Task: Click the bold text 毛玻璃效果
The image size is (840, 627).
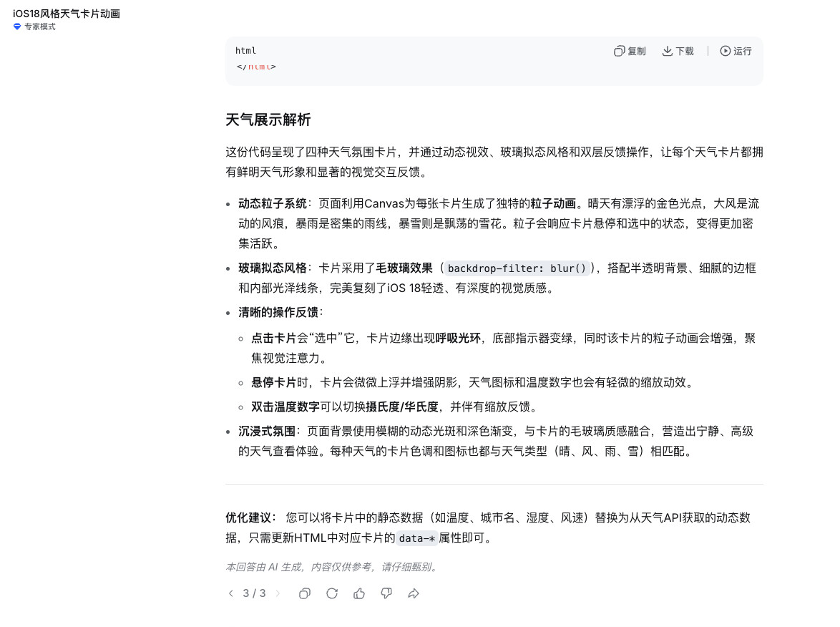Action: (x=404, y=268)
